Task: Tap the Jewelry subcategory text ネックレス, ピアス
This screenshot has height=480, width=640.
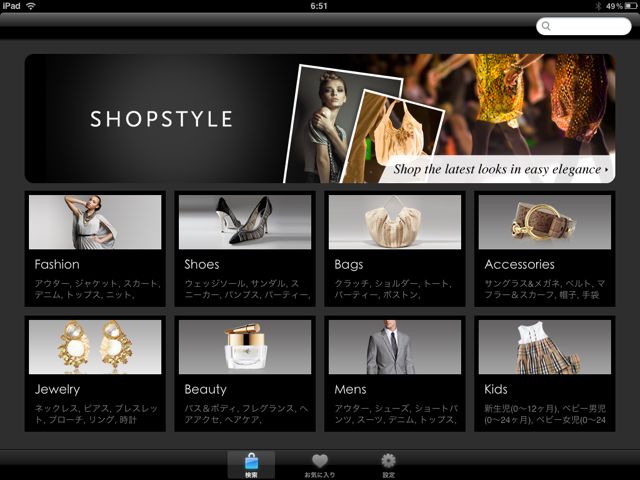Action: coord(96,414)
